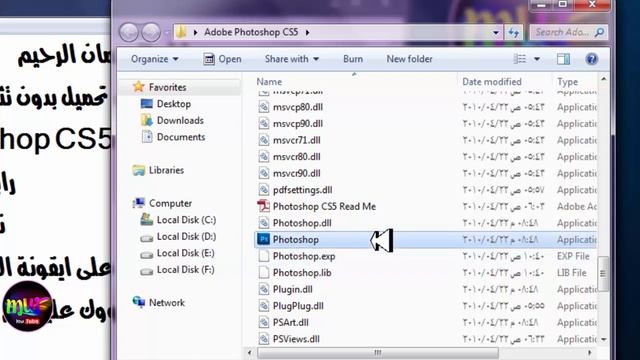Open the view options dropdown arrow
Image resolution: width=640 pixels, height=360 pixels.
tap(537, 59)
